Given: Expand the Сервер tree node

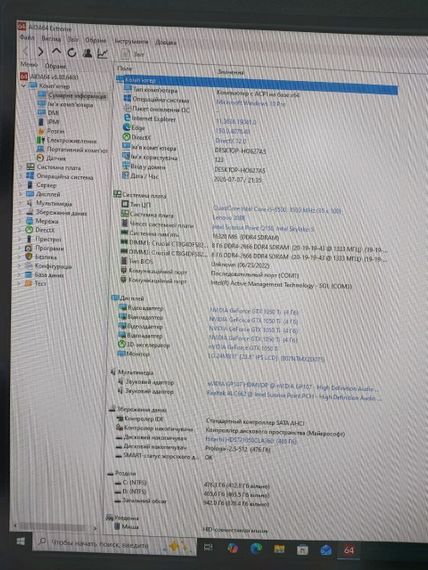Looking at the screenshot, I should (21, 185).
